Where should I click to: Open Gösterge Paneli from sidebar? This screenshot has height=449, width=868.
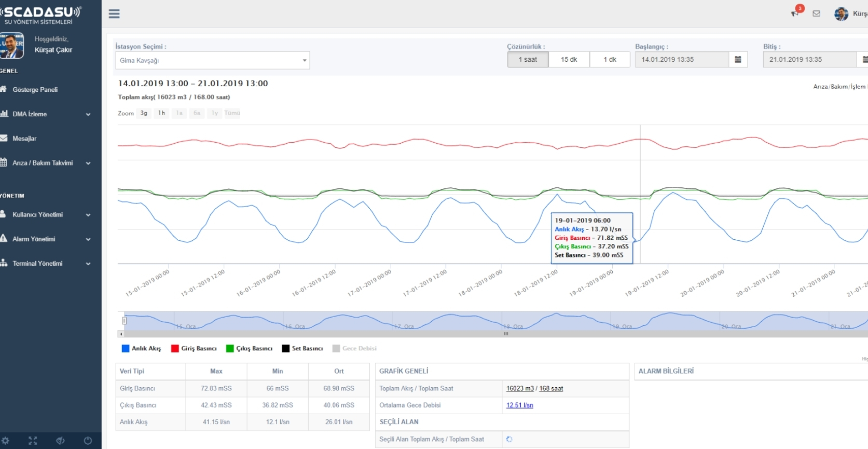coord(35,90)
